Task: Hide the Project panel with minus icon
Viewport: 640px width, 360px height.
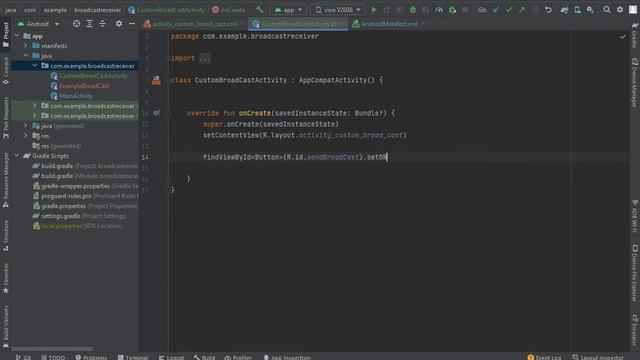Action: tap(132, 24)
